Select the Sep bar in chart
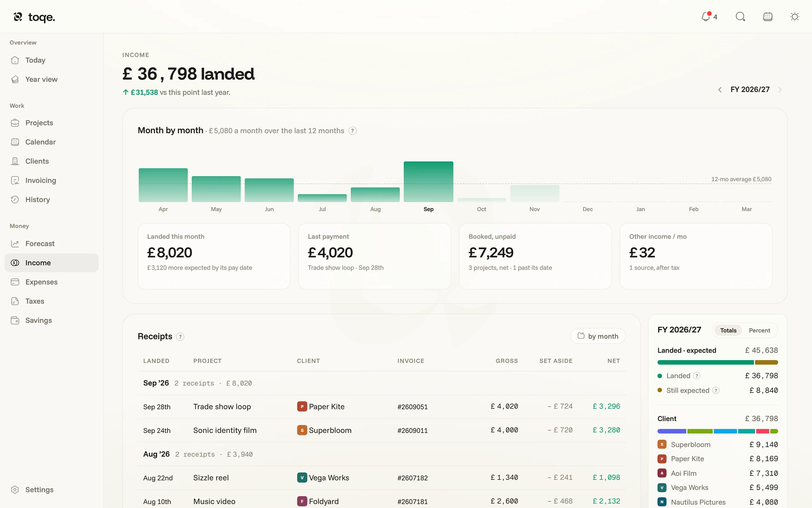812x508 pixels. [428, 181]
